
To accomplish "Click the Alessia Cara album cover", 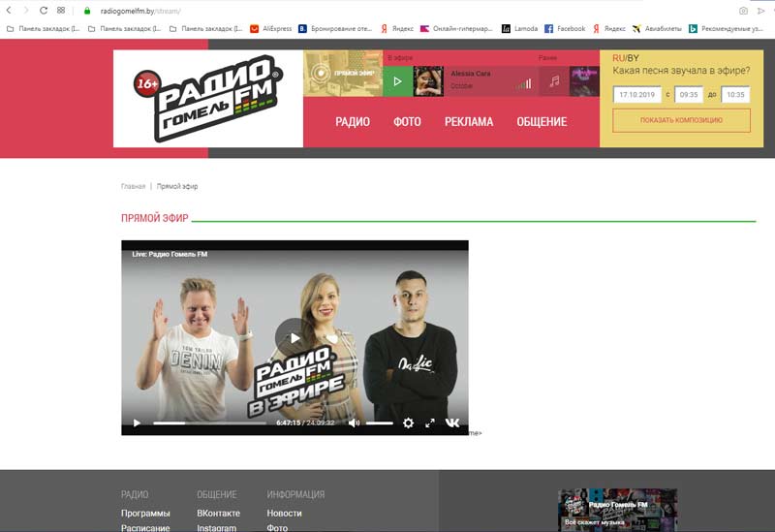I will [x=428, y=81].
